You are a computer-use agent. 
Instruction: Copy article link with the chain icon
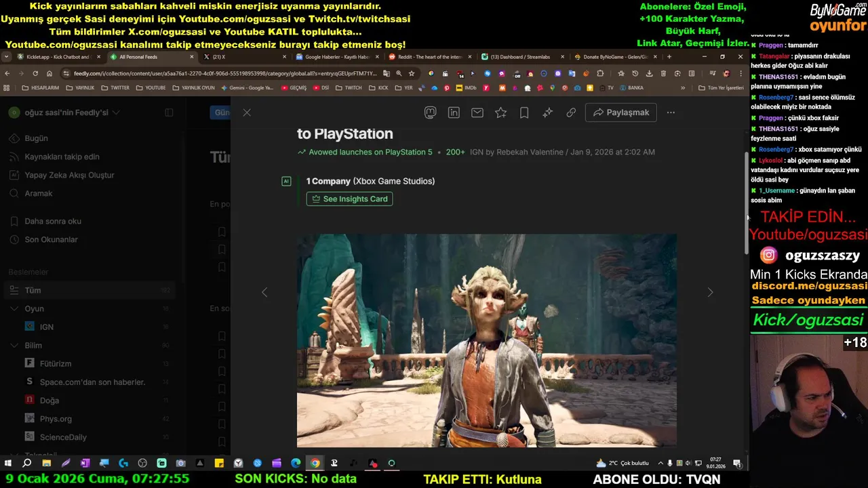571,113
